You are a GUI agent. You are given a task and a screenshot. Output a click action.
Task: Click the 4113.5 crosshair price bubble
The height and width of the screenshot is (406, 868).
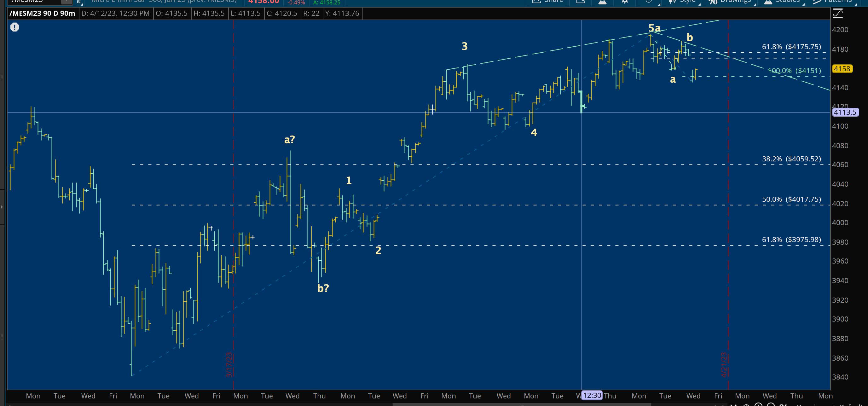coord(845,112)
